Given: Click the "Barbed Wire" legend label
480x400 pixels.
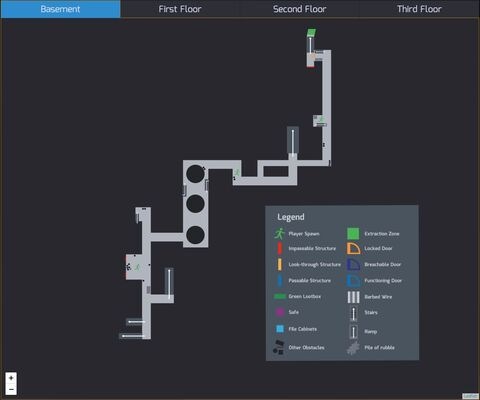Looking at the screenshot, I should click(378, 297).
